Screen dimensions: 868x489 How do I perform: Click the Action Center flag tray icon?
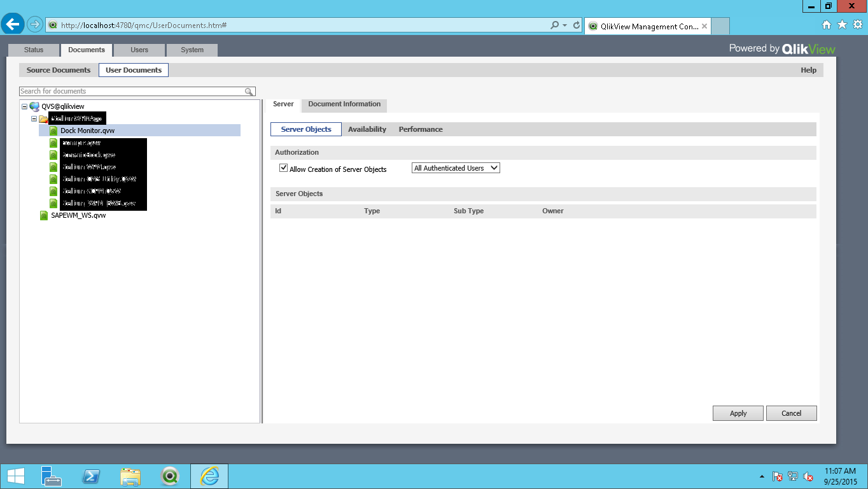click(x=777, y=476)
